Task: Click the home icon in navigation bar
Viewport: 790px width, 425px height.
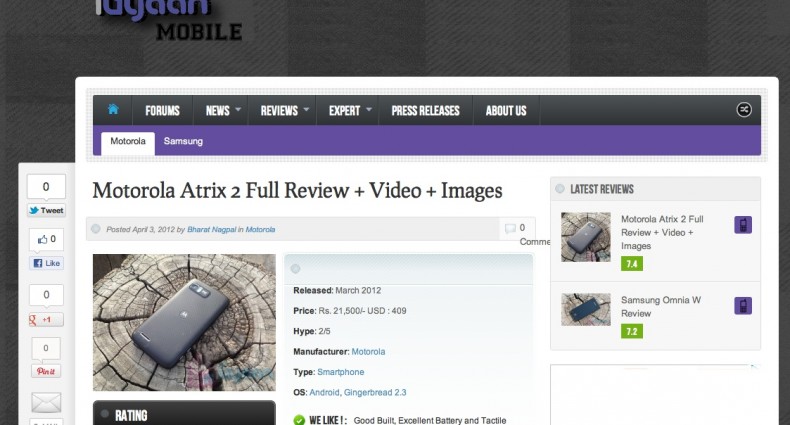Action: (x=114, y=110)
